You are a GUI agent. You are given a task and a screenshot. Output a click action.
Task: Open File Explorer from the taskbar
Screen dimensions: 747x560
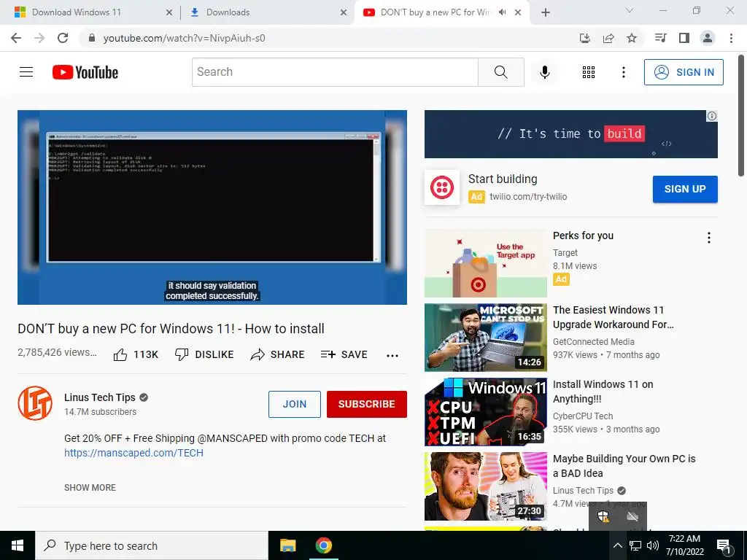[287, 545]
